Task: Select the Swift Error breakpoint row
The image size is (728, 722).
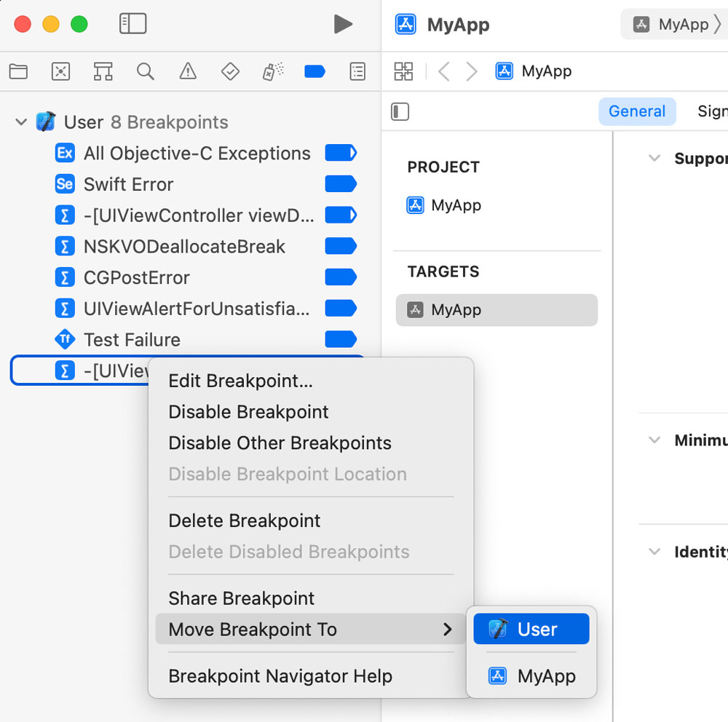Action: [186, 184]
